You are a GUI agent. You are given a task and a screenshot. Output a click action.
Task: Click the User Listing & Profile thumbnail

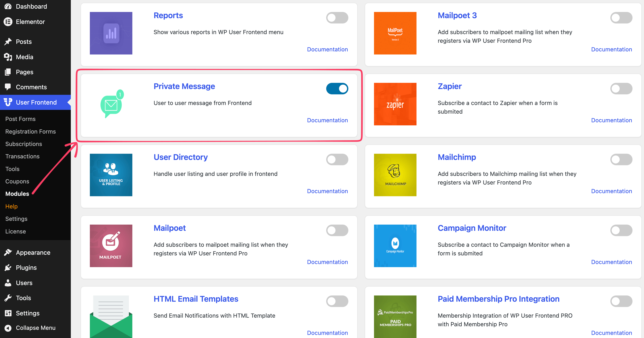111,175
